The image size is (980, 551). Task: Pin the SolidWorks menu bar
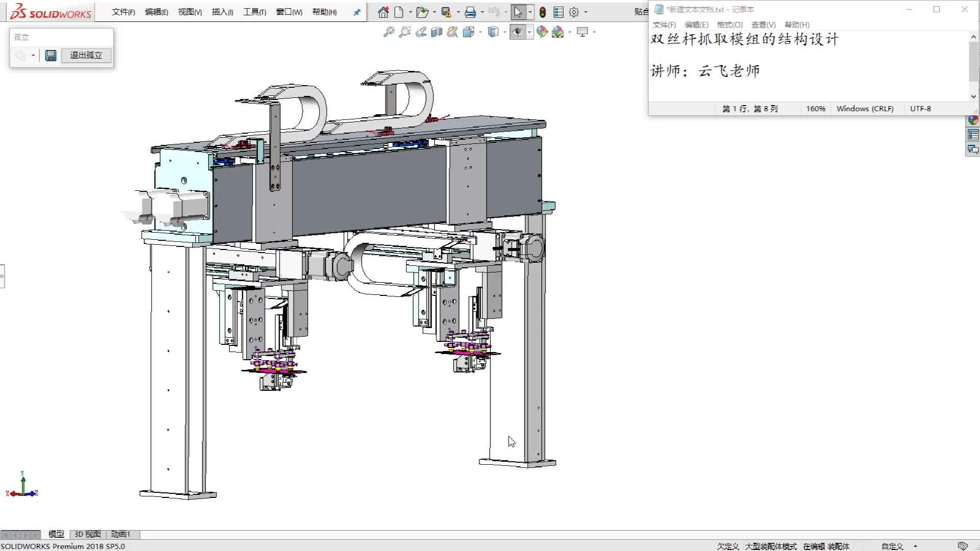coord(357,12)
